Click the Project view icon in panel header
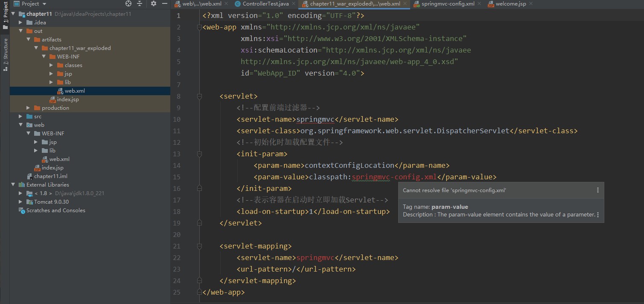The image size is (644, 304). pyautogui.click(x=16, y=3)
